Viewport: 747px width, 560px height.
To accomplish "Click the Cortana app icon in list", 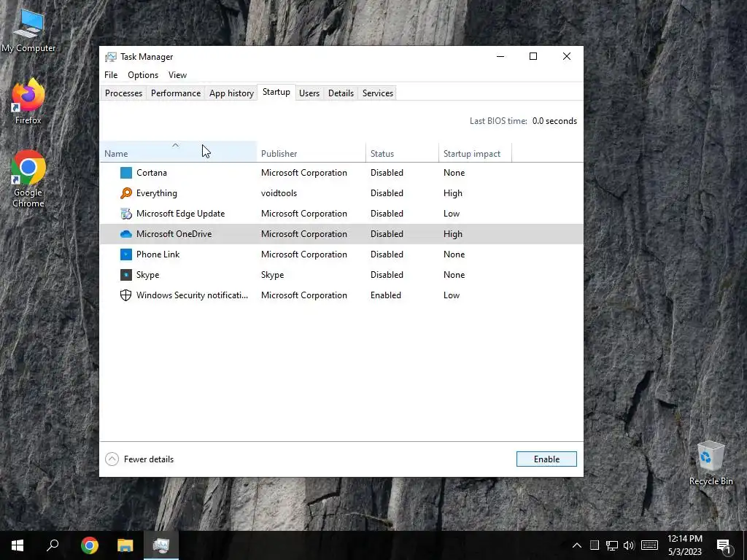I will click(x=125, y=172).
